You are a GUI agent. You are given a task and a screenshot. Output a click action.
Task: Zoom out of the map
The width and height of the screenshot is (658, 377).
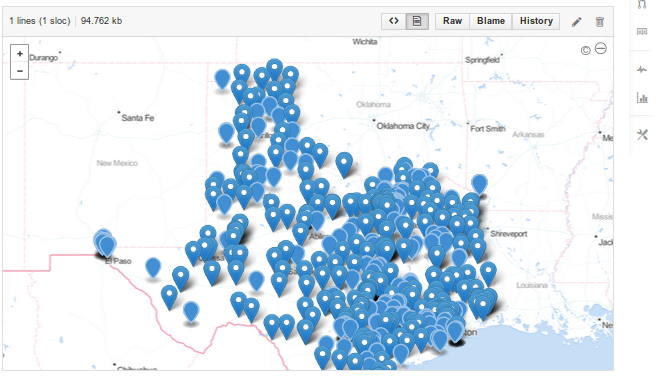pos(20,71)
